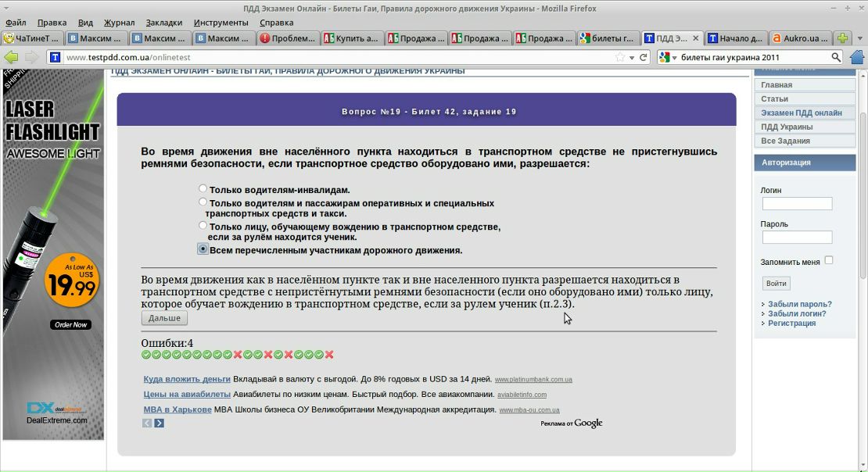This screenshot has height=472, width=868.
Task: Reload the page with the refresh icon
Action: click(x=644, y=57)
